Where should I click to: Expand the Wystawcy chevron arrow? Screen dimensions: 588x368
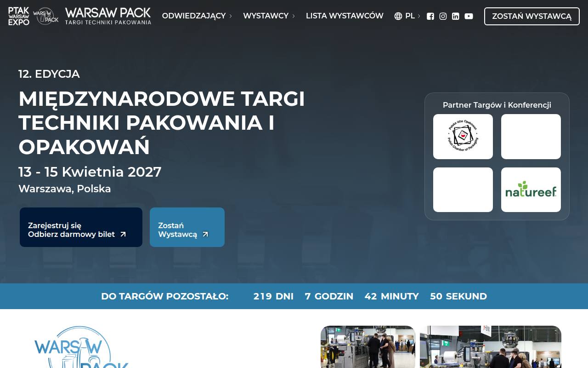point(294,16)
